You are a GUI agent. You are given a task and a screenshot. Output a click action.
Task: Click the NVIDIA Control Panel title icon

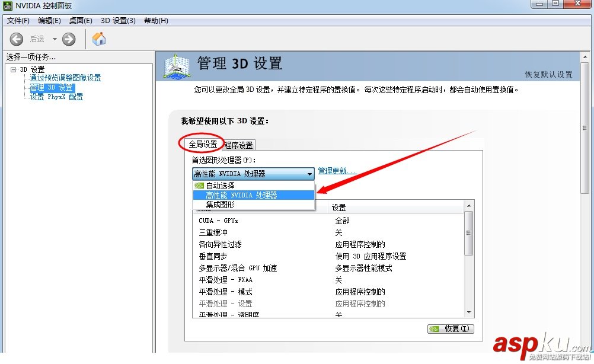[x=7, y=6]
